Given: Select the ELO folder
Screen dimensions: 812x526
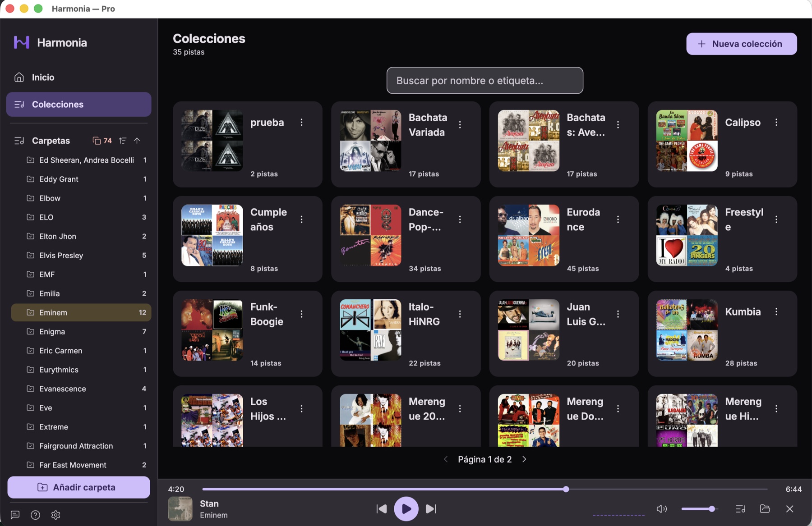Looking at the screenshot, I should [81, 217].
